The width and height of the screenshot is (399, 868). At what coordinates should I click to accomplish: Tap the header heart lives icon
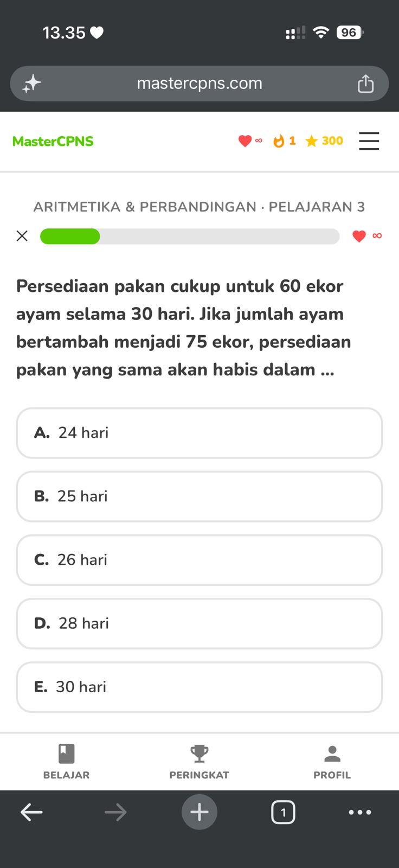[x=245, y=141]
